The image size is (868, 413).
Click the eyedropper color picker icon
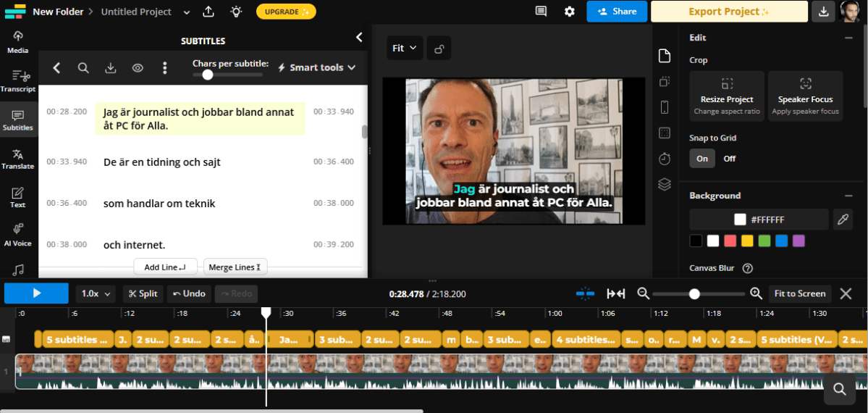click(843, 219)
